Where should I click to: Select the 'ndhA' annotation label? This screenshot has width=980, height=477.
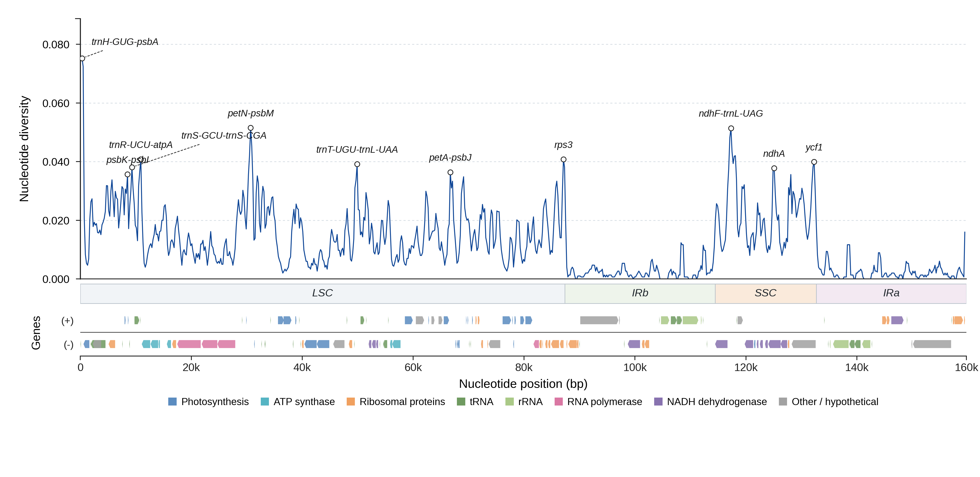[774, 154]
